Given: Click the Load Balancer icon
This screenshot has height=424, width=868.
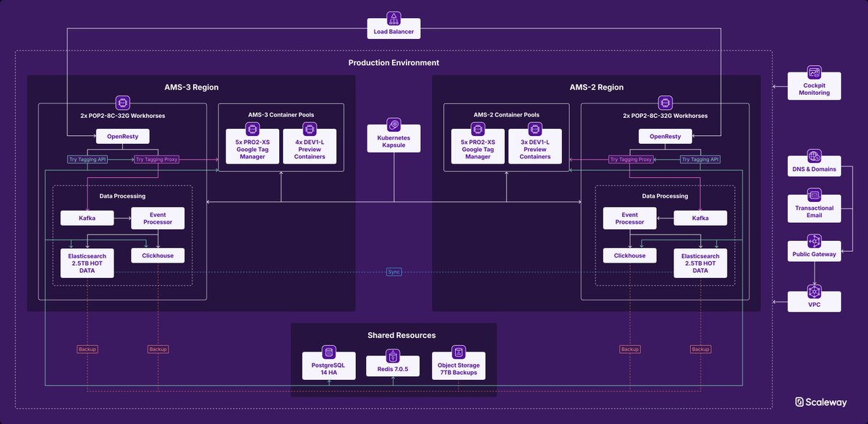Looking at the screenshot, I should point(393,17).
